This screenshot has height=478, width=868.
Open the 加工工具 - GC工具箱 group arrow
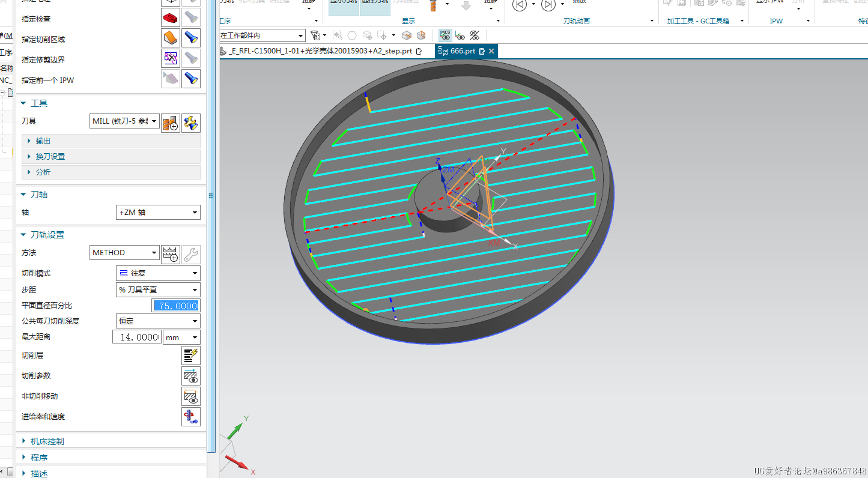coord(743,21)
